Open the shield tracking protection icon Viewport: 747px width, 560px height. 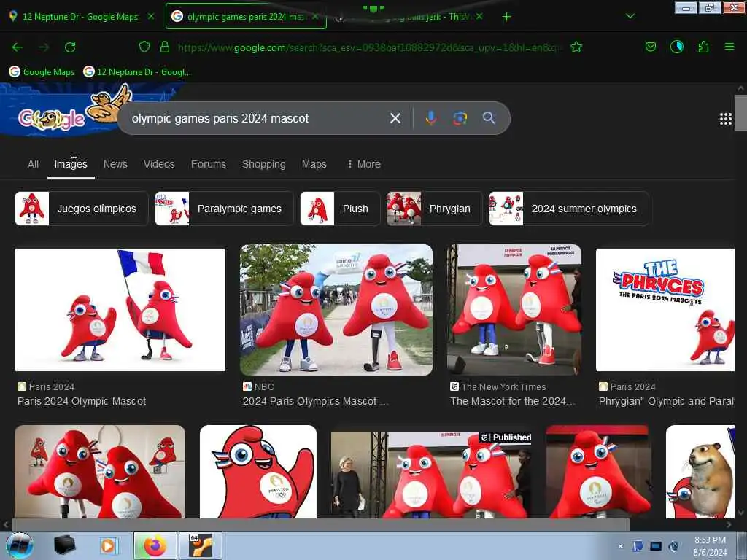pos(144,47)
